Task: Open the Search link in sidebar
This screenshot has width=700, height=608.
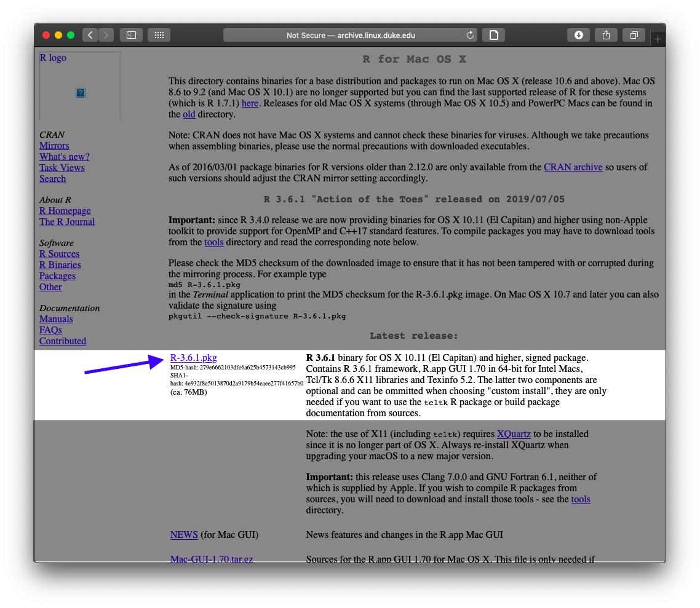Action: point(53,179)
